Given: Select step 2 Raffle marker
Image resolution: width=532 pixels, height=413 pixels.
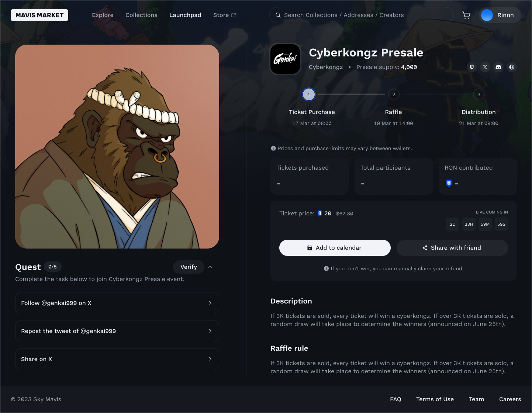Looking at the screenshot, I should click(394, 94).
